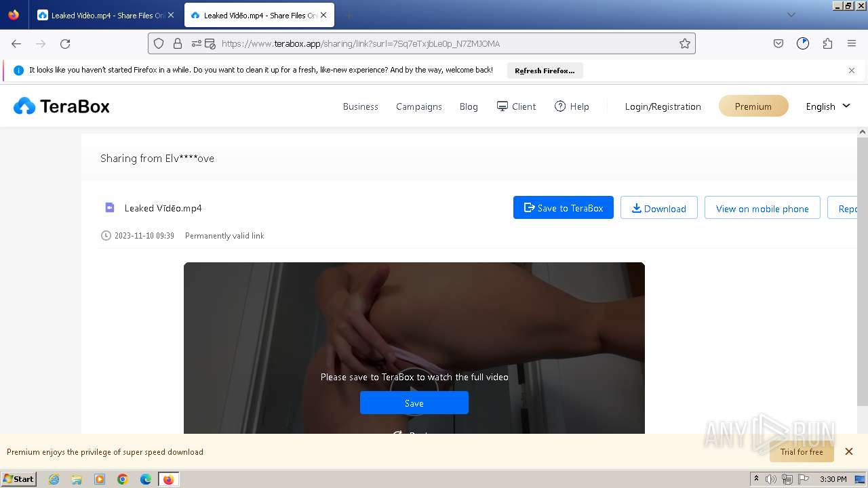Open the tracking protection shield icon
Screen dimensions: 868x488
(x=159, y=43)
